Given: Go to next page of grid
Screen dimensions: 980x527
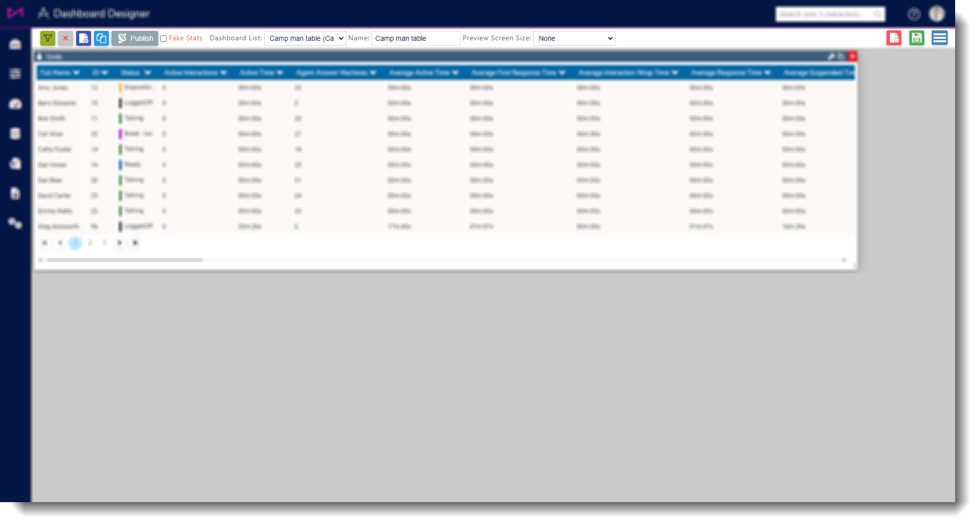Looking at the screenshot, I should pos(119,243).
